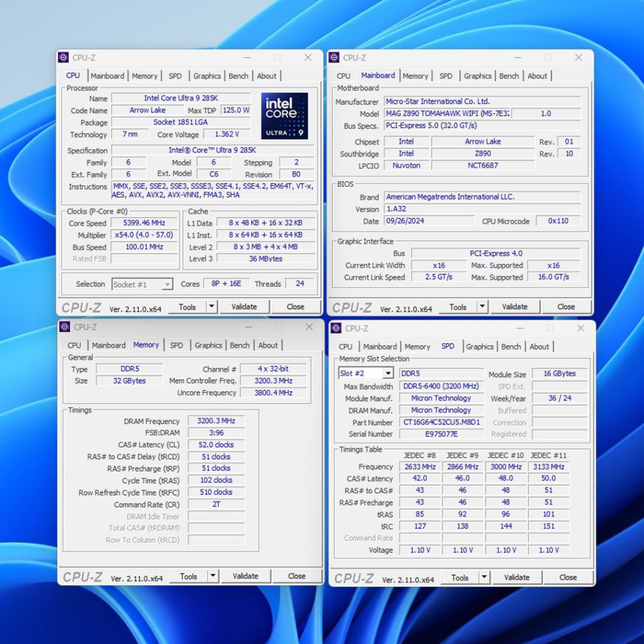
Task: Click Validate button in SPD window
Action: pos(517,577)
